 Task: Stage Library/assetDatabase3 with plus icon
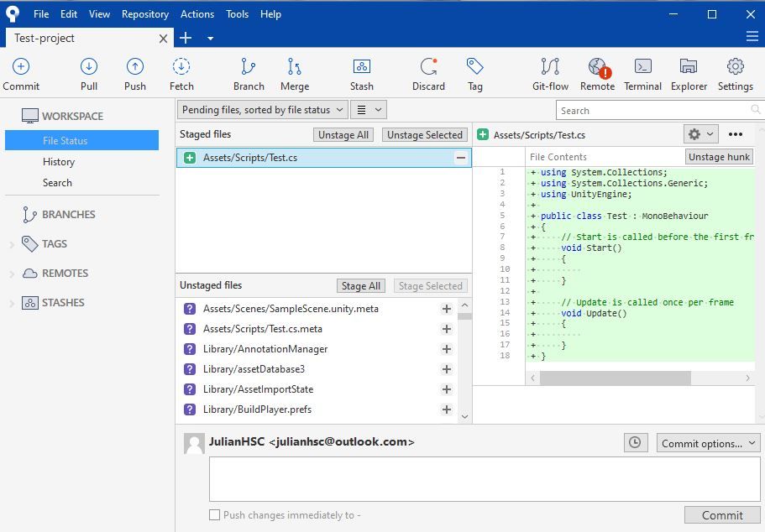[x=447, y=369]
